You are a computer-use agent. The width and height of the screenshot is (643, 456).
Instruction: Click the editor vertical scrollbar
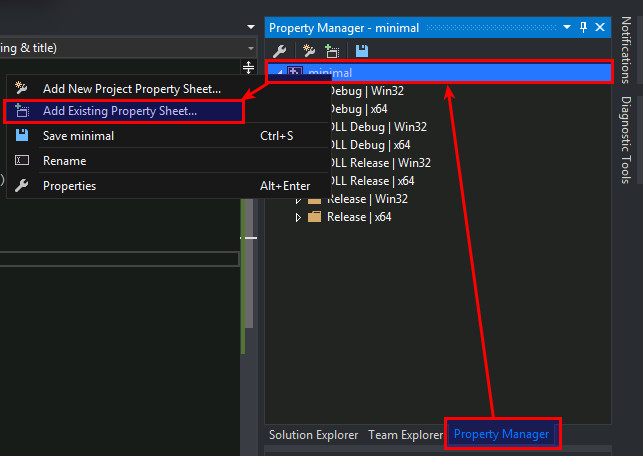tap(249, 262)
